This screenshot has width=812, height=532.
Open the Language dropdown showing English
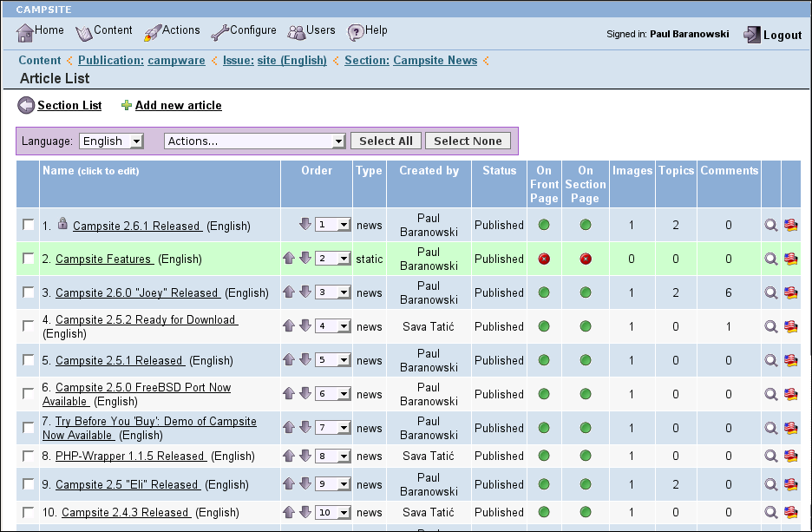pyautogui.click(x=111, y=141)
